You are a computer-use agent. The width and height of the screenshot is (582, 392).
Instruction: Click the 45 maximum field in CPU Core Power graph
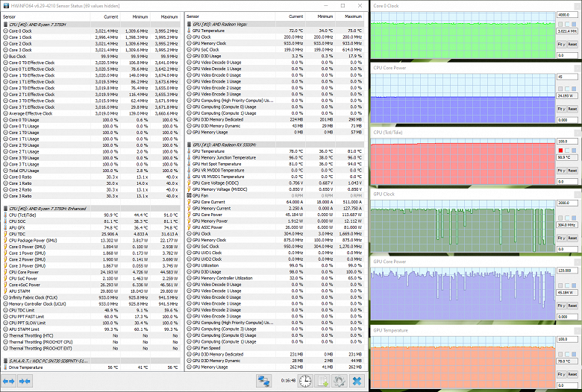(x=567, y=77)
